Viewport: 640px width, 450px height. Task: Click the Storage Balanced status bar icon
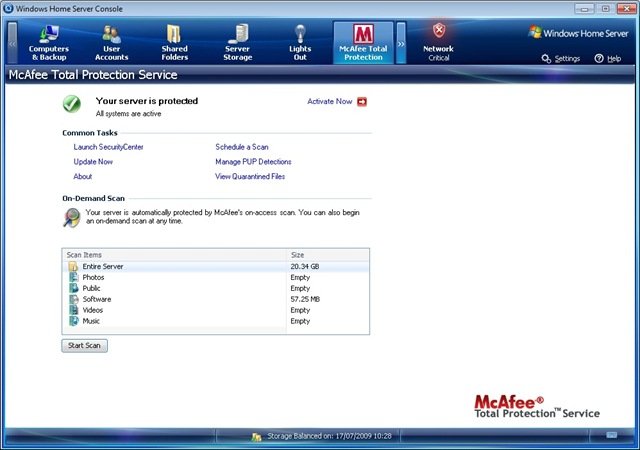pyautogui.click(x=256, y=437)
